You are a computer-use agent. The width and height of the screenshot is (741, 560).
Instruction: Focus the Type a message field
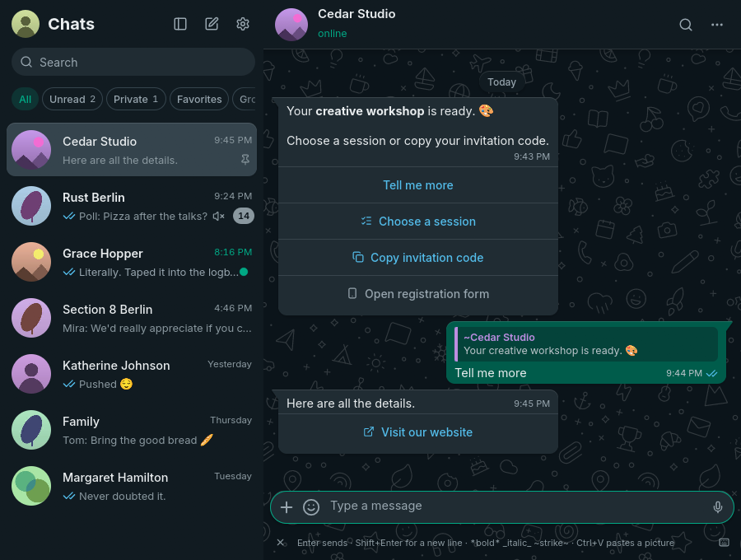pos(515,506)
